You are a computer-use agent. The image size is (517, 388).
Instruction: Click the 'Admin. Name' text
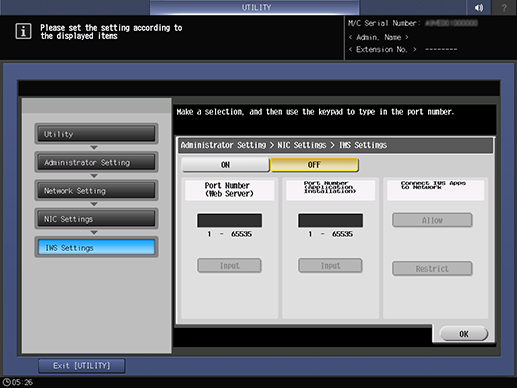coord(378,37)
